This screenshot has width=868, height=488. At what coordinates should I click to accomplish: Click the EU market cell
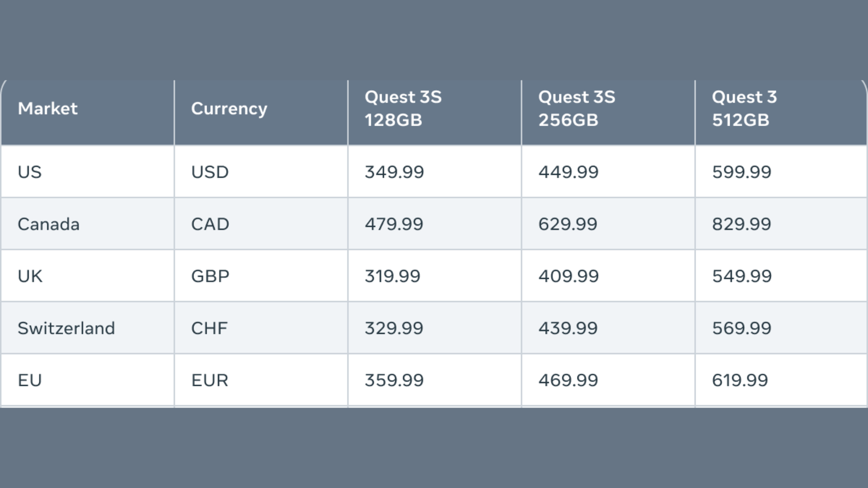point(30,380)
